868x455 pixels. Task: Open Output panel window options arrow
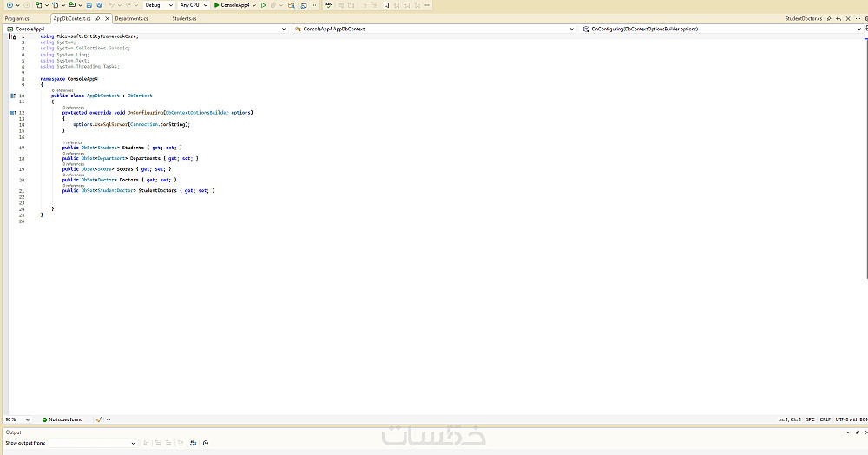(x=848, y=432)
